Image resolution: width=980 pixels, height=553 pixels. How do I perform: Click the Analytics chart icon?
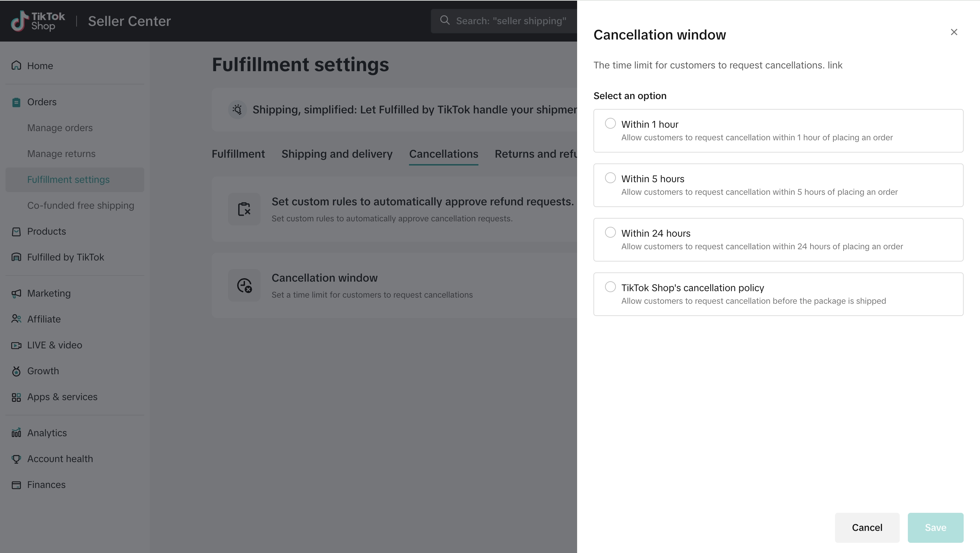16,433
